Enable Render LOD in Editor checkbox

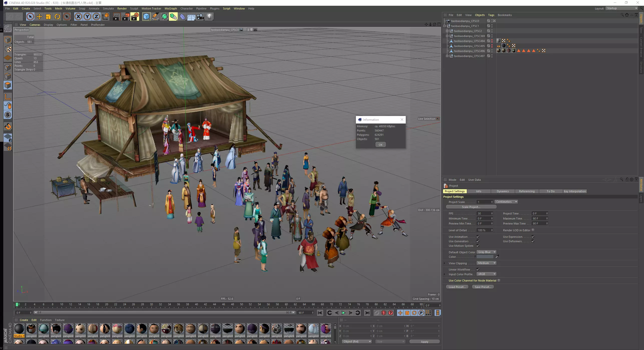point(533,230)
